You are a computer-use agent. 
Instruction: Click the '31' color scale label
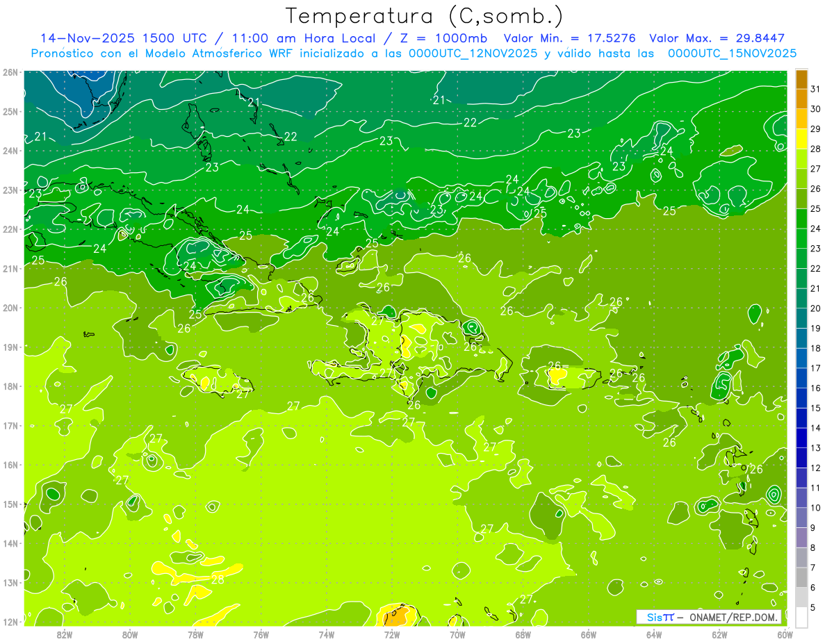point(816,89)
